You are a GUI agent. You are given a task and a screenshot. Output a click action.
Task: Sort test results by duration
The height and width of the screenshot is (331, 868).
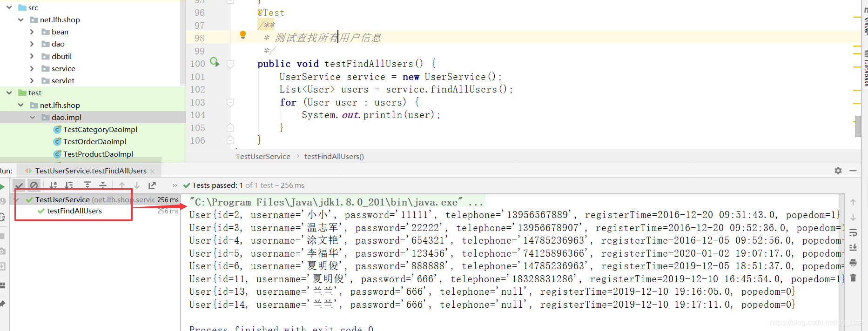(x=69, y=185)
